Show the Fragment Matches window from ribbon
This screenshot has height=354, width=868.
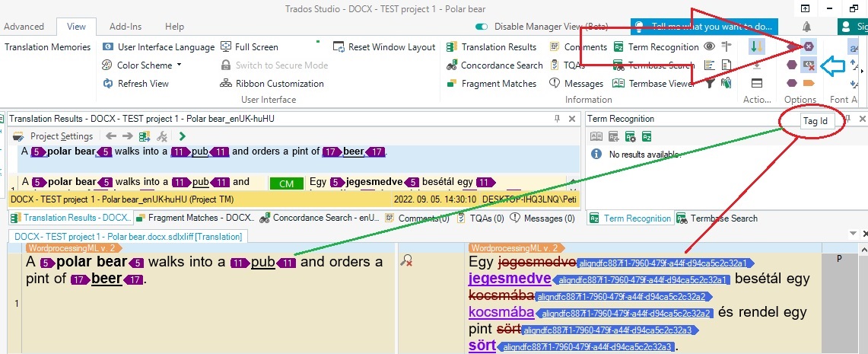(x=491, y=84)
